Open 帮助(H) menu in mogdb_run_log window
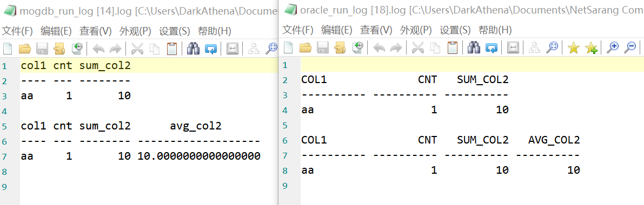644x205 pixels. (x=214, y=31)
